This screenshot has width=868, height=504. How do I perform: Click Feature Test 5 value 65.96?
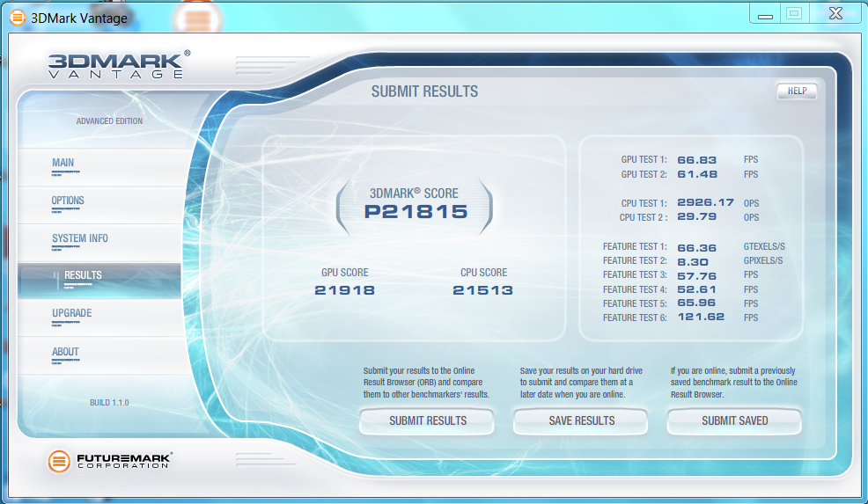tap(697, 303)
